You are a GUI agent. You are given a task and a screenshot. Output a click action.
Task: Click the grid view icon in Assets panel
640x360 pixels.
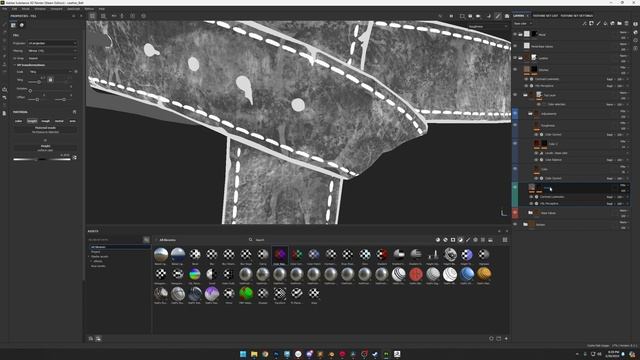click(505, 240)
